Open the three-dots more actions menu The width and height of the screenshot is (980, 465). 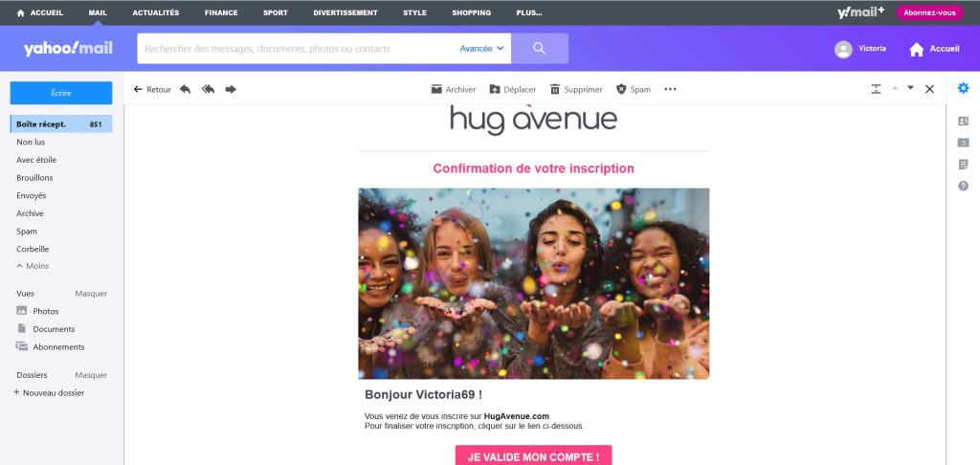(671, 89)
